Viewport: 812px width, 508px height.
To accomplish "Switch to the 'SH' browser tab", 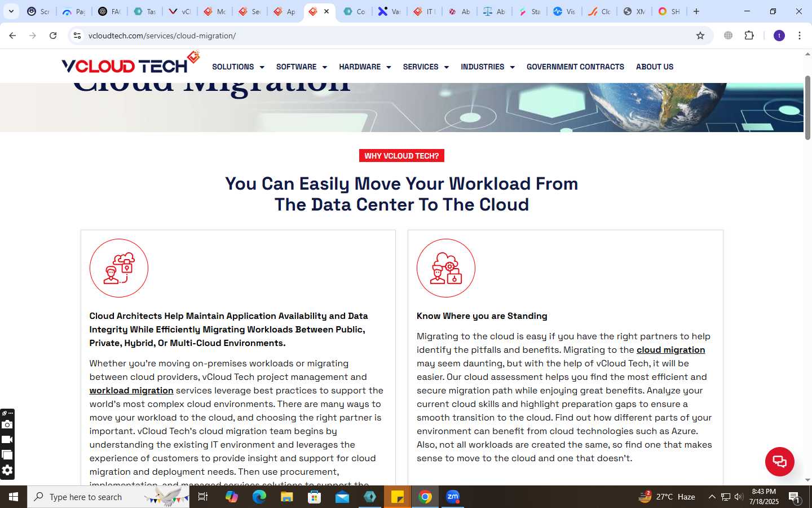I will click(x=669, y=11).
